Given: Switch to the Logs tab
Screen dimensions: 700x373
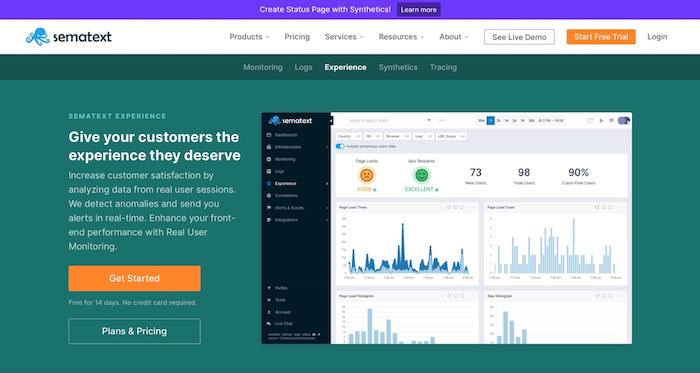Looking at the screenshot, I should (304, 67).
